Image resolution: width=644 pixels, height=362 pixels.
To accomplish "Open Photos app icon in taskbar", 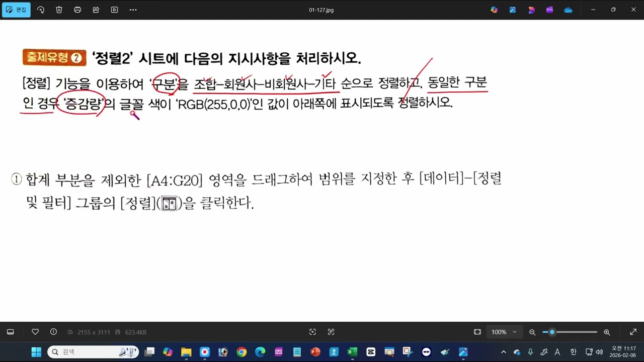I will [463, 352].
